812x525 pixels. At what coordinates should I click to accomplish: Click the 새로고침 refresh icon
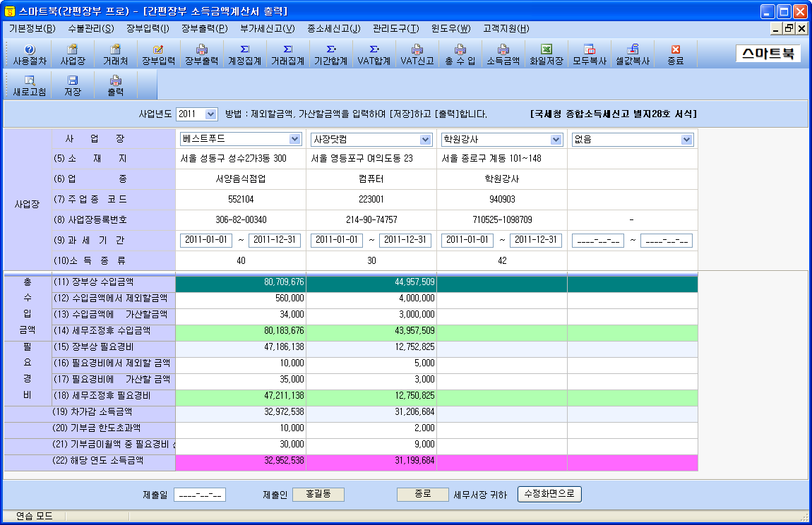pos(30,85)
